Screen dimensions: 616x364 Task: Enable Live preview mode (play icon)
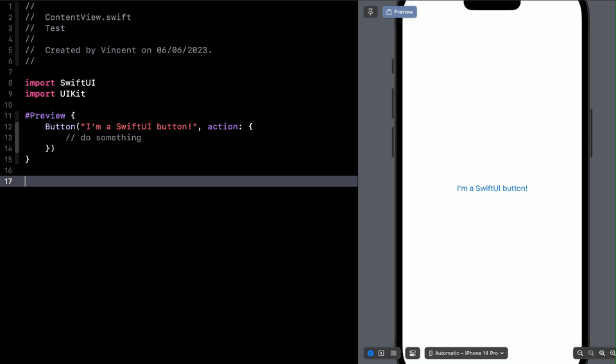pyautogui.click(x=370, y=353)
